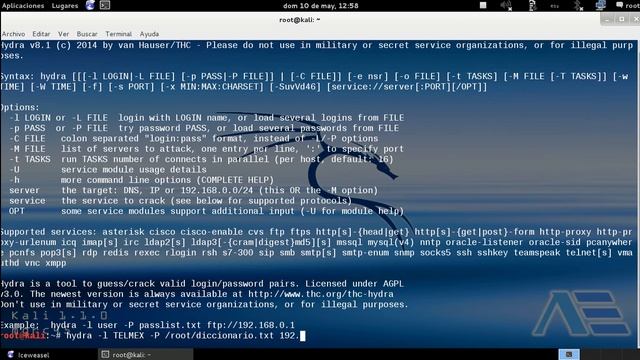Image resolution: width=640 pixels, height=360 pixels.
Task: Maximize the root@kali terminal window
Action: (621, 20)
